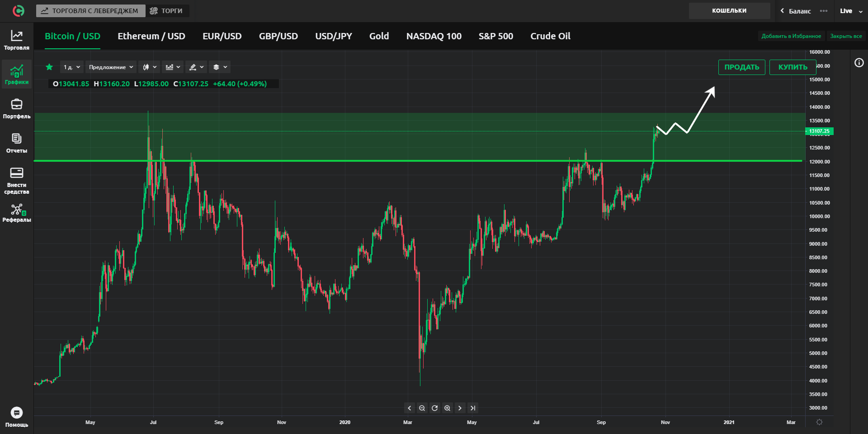Switch to ТОРГОВЛЯ С ЛЕВЕРЕДЖЕМ mode

coord(90,11)
